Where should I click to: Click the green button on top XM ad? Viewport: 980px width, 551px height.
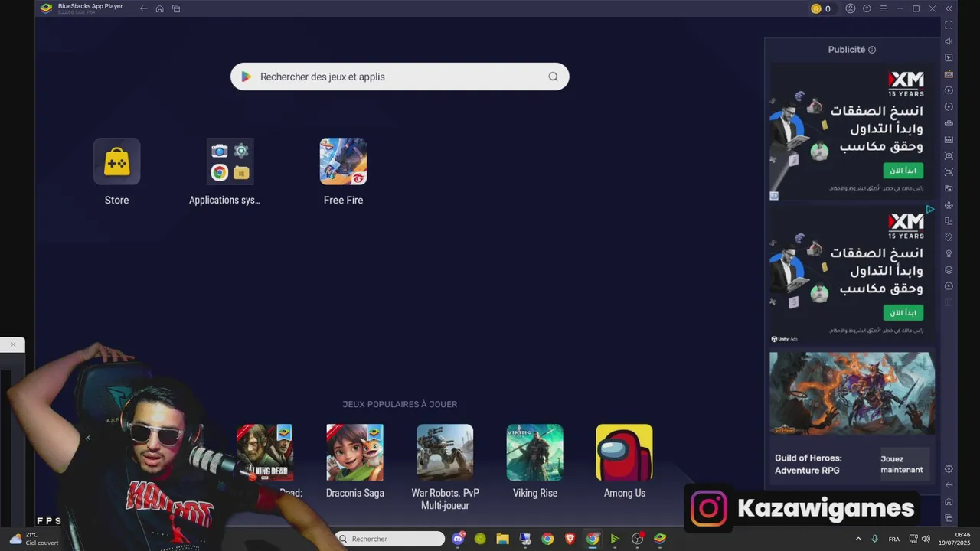pyautogui.click(x=903, y=171)
